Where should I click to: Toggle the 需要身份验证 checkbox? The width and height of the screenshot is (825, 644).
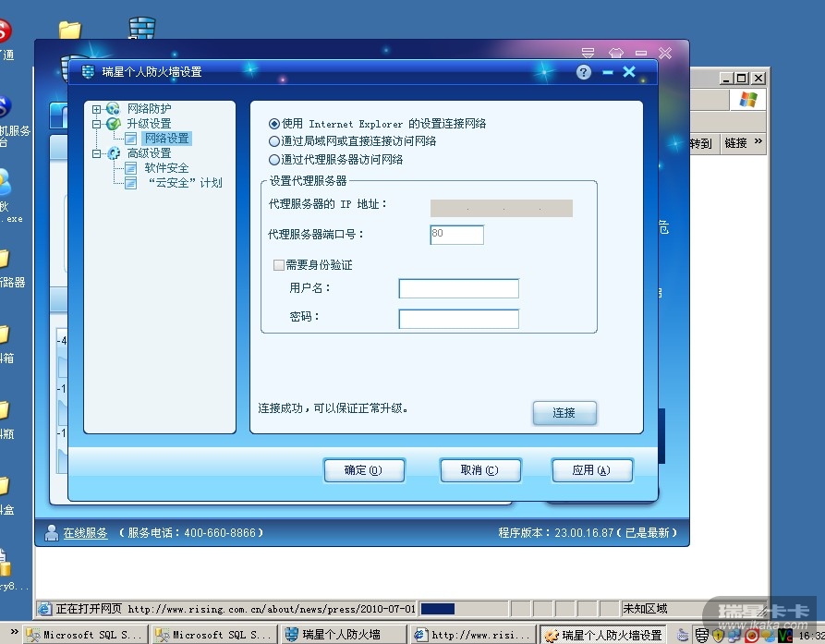click(x=278, y=264)
